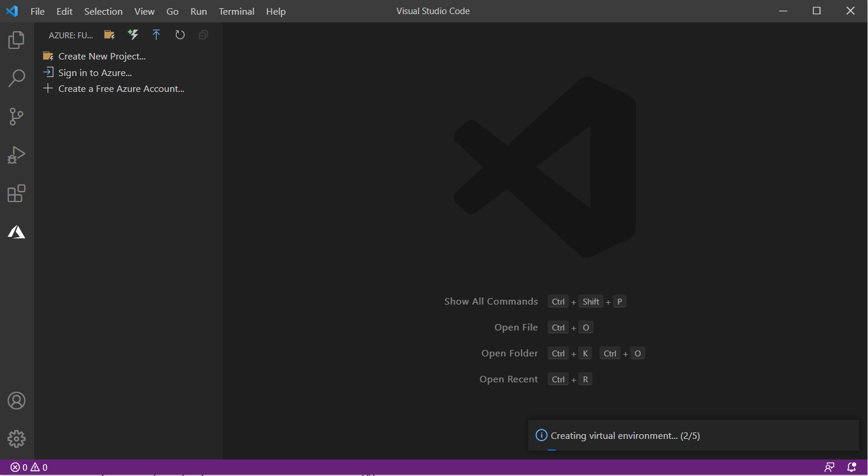Open the File menu

pos(38,11)
